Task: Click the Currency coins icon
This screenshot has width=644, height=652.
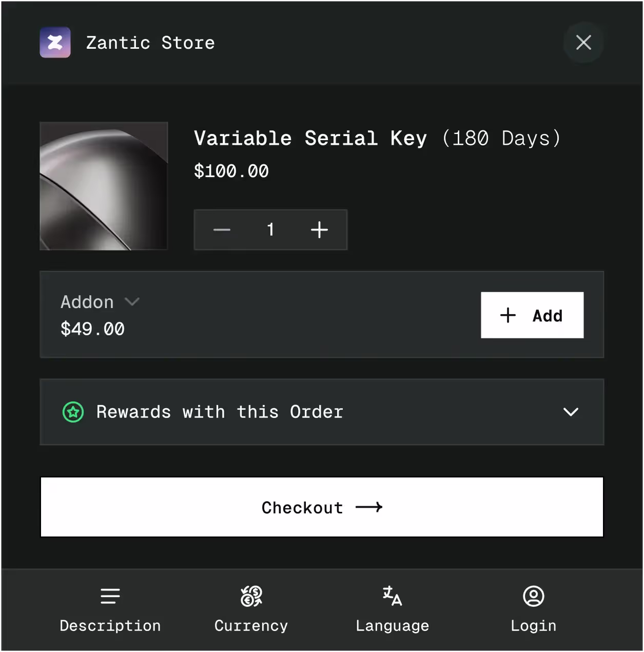Action: click(x=251, y=596)
